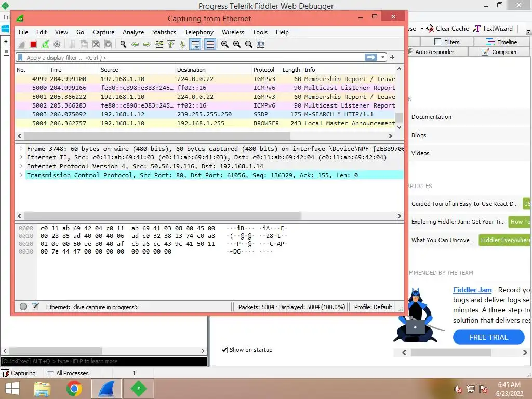Image resolution: width=532 pixels, height=399 pixels.
Task: Toggle Capturing status in Fiddler status bar
Action: pos(19,373)
